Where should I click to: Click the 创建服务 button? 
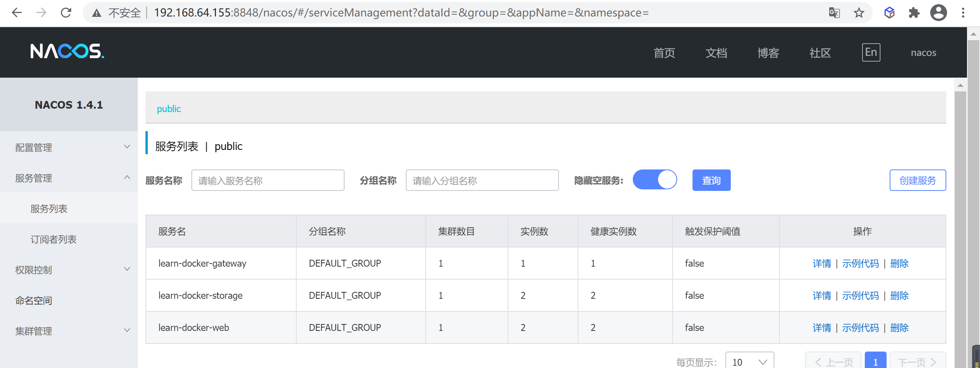[918, 180]
